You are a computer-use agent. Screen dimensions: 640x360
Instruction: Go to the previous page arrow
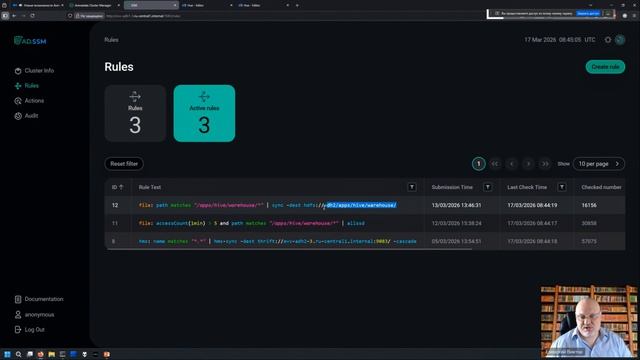click(511, 164)
